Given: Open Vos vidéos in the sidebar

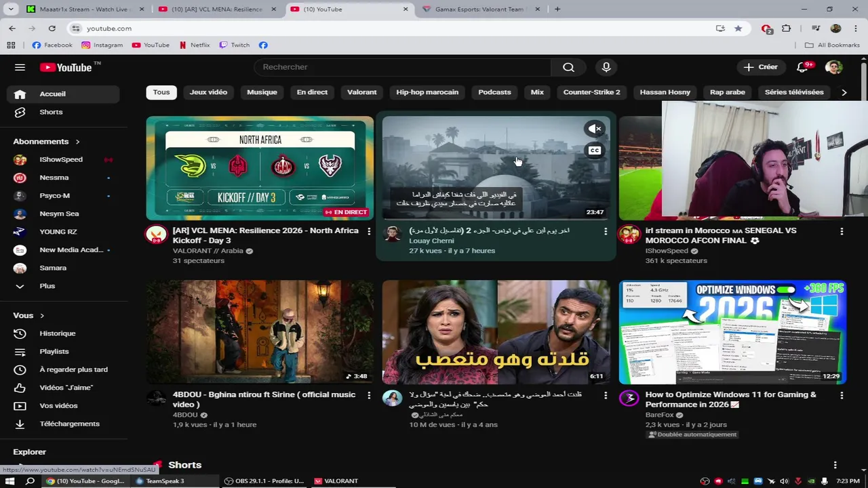Looking at the screenshot, I should 63,405.
